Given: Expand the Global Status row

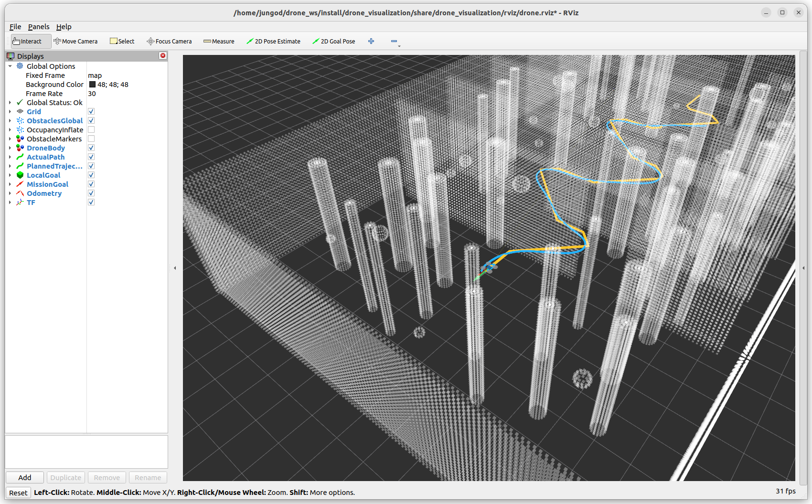Looking at the screenshot, I should coord(10,102).
